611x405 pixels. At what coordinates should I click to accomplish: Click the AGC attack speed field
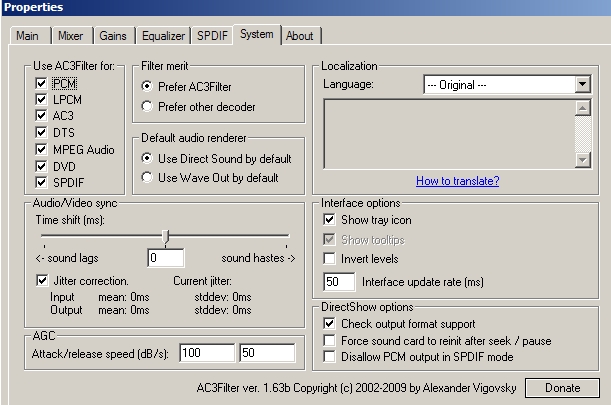tap(207, 353)
